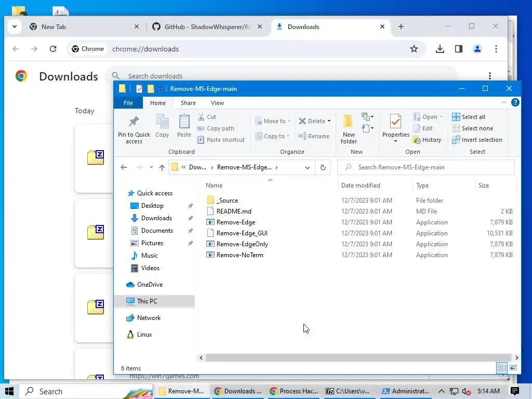Switch to Large icons view in status bar
The width and height of the screenshot is (532, 399).
coord(513,368)
